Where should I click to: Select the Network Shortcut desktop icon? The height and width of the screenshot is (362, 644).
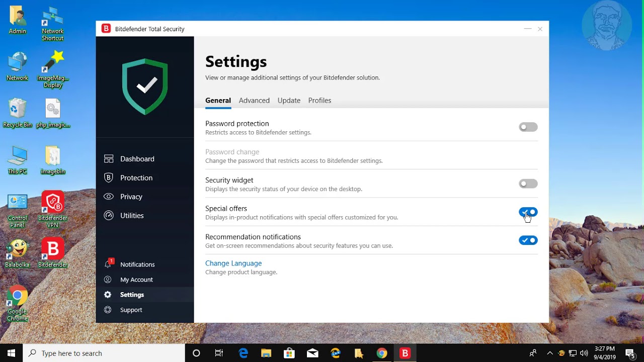pyautogui.click(x=53, y=23)
